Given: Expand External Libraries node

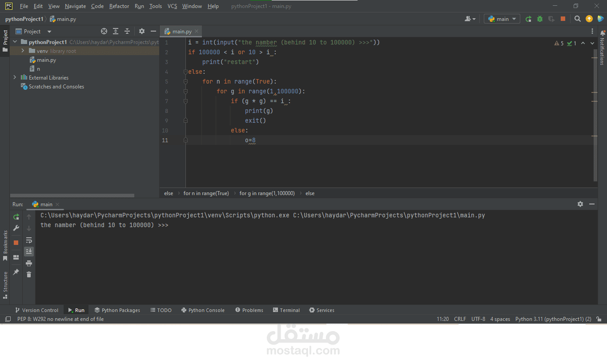Looking at the screenshot, I should tap(15, 77).
